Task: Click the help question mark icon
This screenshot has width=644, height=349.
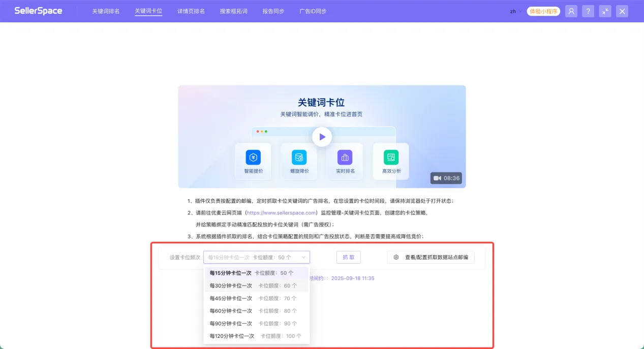Action: [x=588, y=11]
